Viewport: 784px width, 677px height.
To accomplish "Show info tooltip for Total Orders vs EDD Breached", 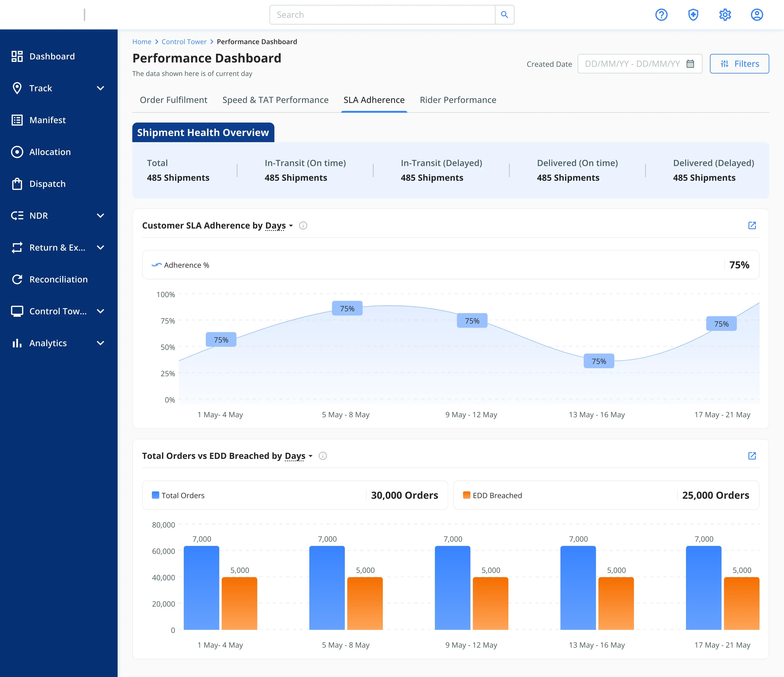I will (x=323, y=456).
